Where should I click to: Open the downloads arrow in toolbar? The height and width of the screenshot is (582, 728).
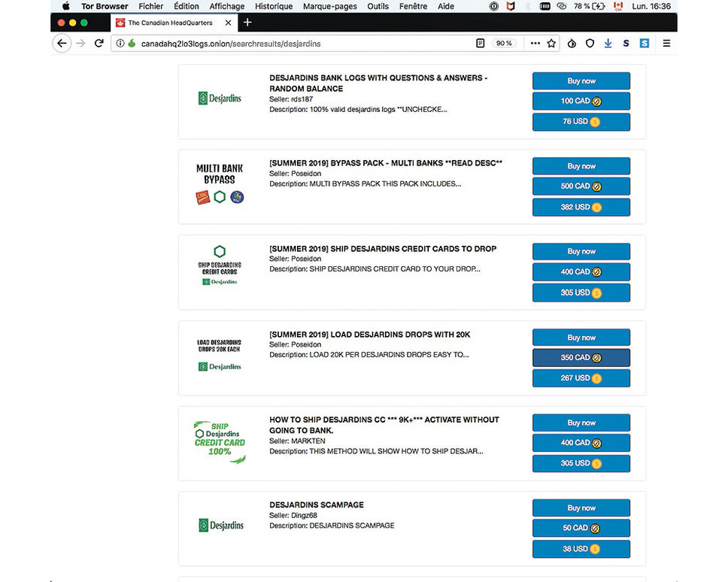click(608, 43)
